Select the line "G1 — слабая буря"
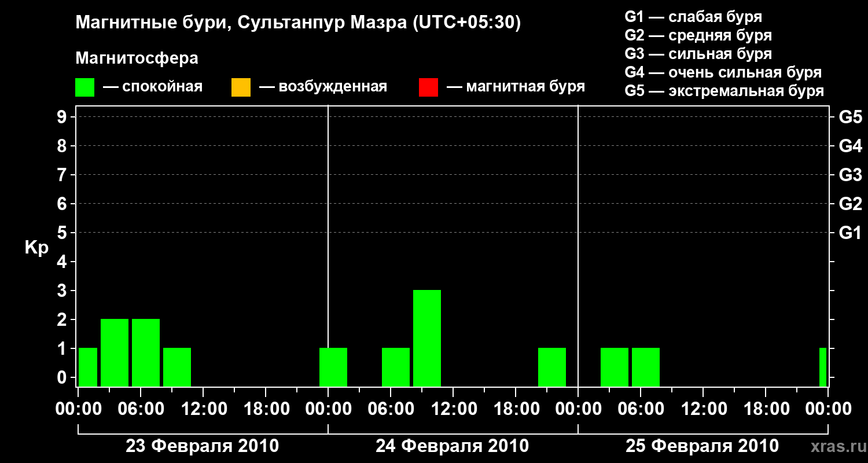Viewport: 868px width, 463px height. pyautogui.click(x=693, y=17)
